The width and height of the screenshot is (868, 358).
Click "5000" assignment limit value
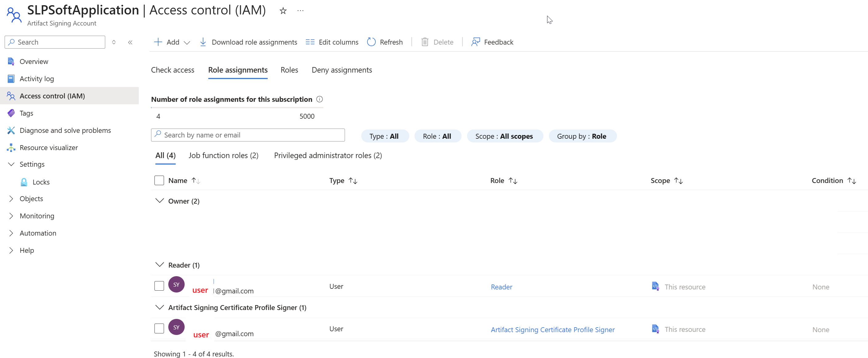[x=307, y=116]
